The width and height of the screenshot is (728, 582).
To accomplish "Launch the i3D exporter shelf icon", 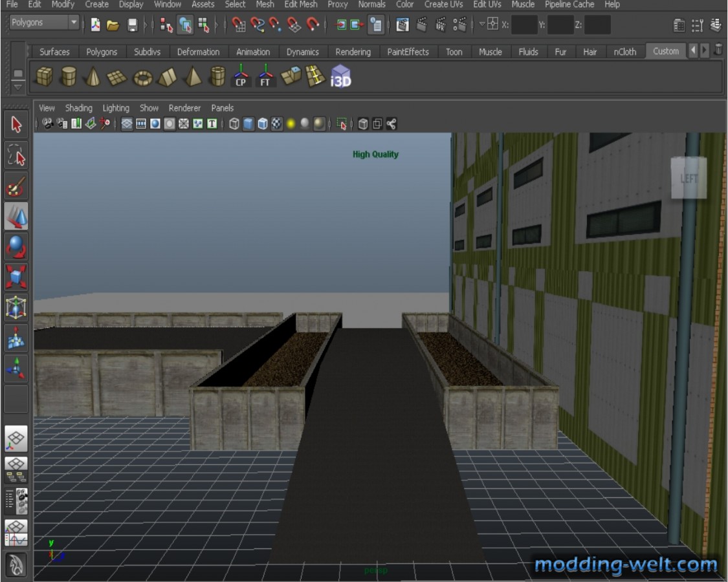I will pyautogui.click(x=341, y=76).
